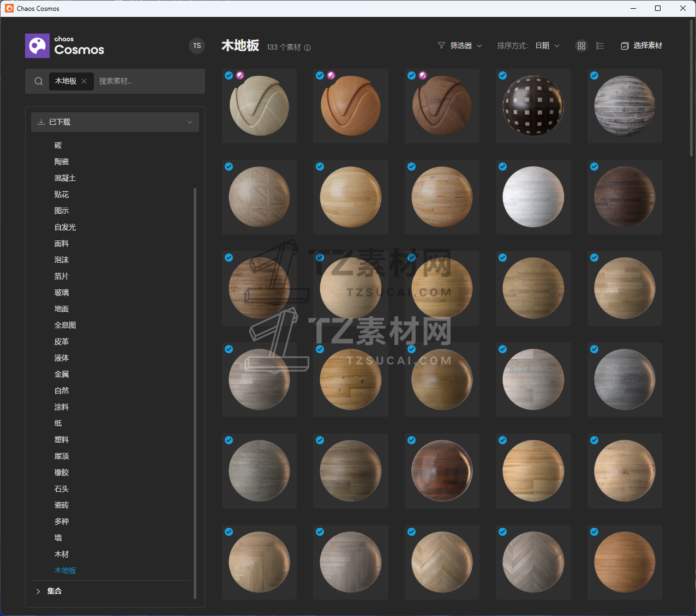Click purple badge on cream wavy material
Image resolution: width=696 pixels, height=616 pixels.
(240, 76)
